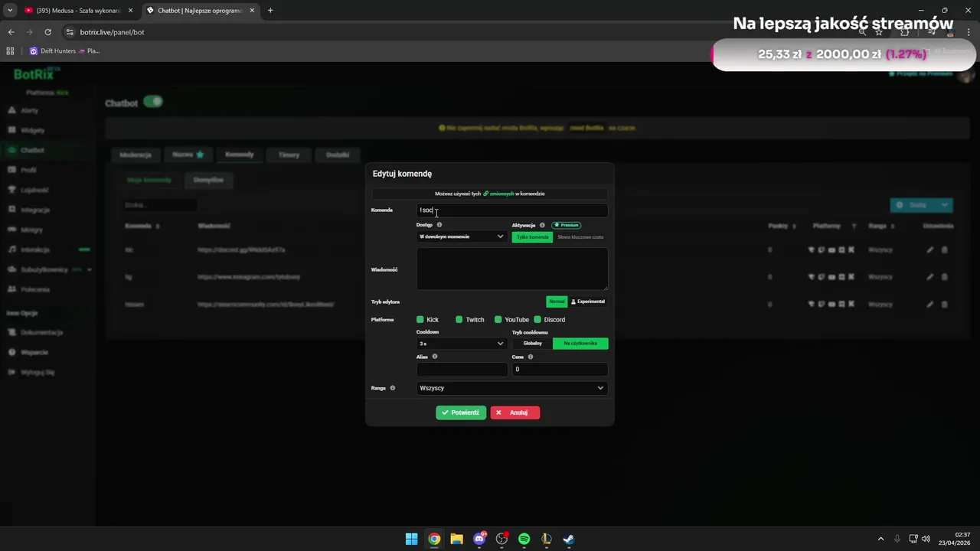
Task: Switch to the Moderacja tab
Action: [x=136, y=155]
